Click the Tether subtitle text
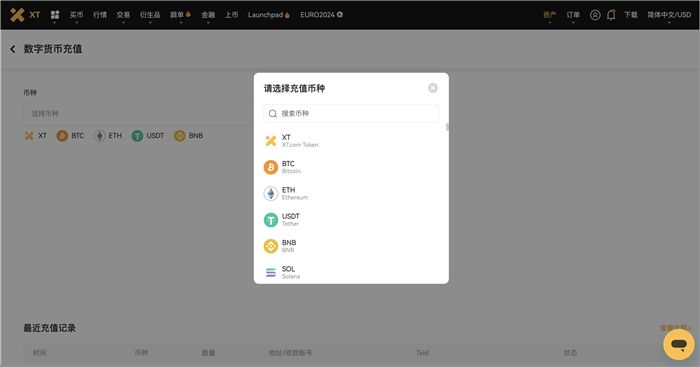700x367 pixels. tap(290, 224)
